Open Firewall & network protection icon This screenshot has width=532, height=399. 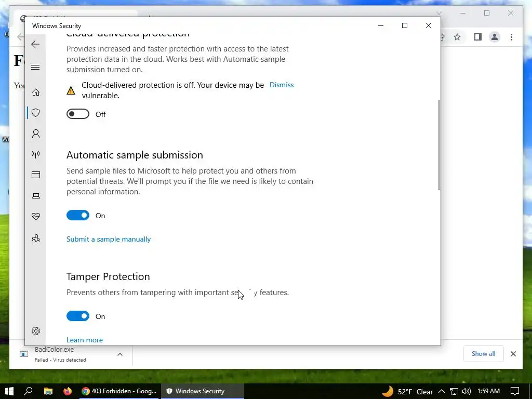(x=36, y=154)
